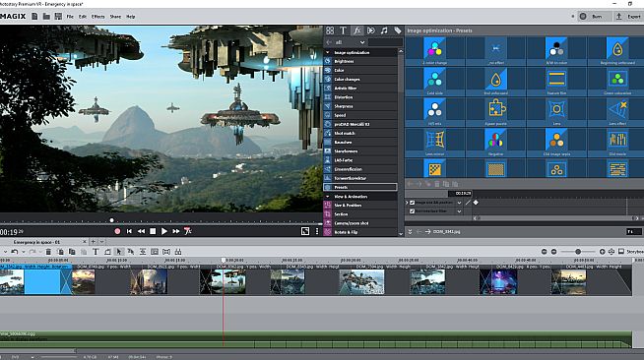Click the preview scrubber position marker

[x=111, y=220]
